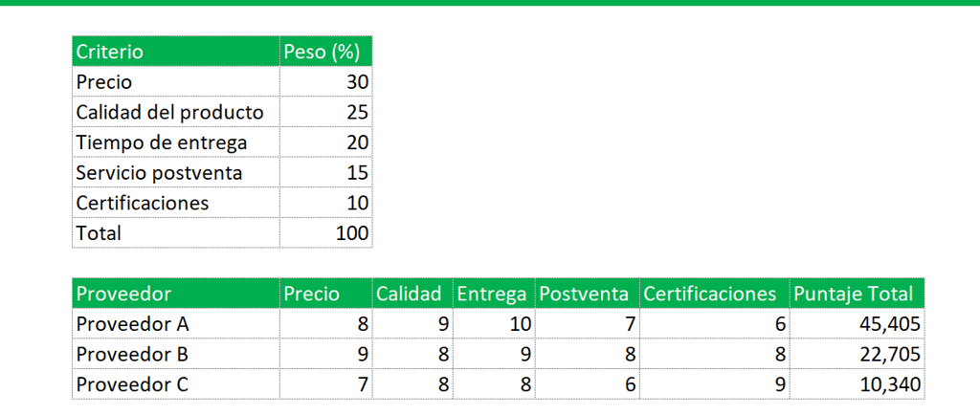Click the Tiempo de entrega cell

(175, 143)
